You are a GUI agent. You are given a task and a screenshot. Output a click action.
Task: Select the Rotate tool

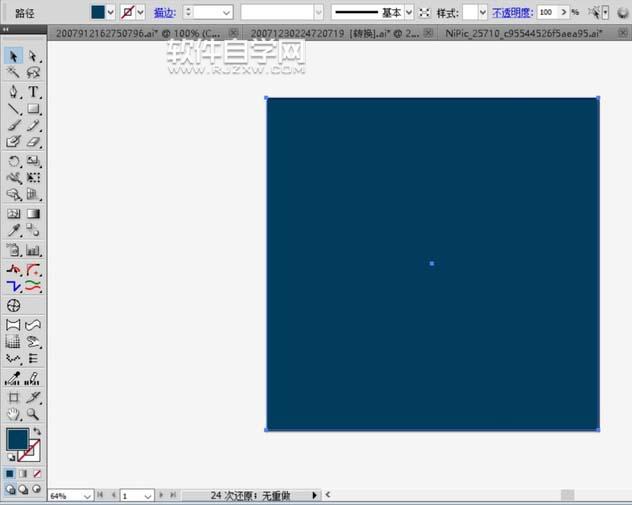(13, 161)
